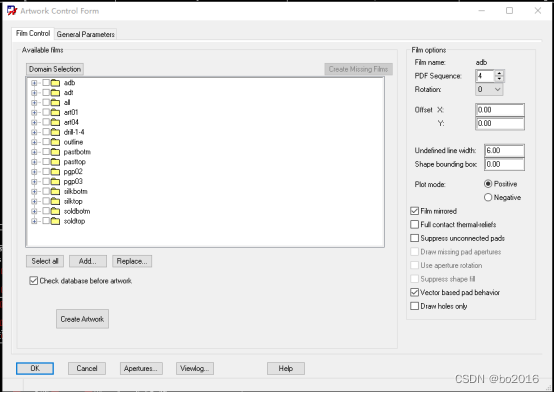Click the pgp03 folder icon
Viewport: 554px width, 393px height.
pos(55,182)
